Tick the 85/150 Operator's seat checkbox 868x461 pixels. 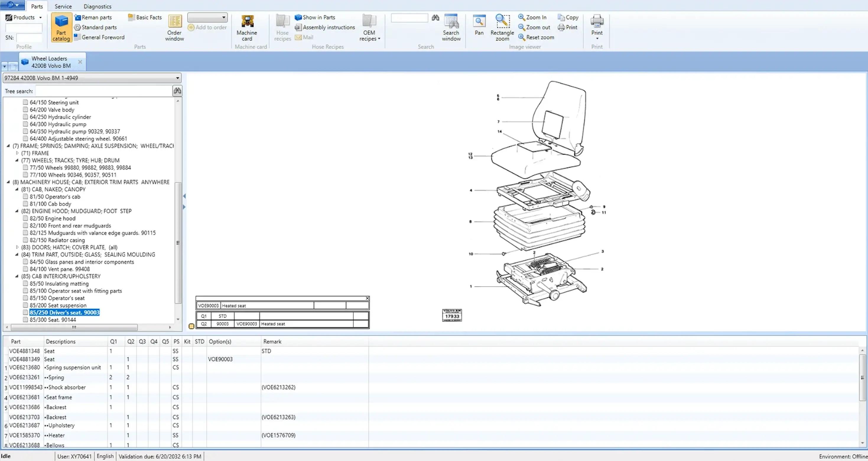25,298
